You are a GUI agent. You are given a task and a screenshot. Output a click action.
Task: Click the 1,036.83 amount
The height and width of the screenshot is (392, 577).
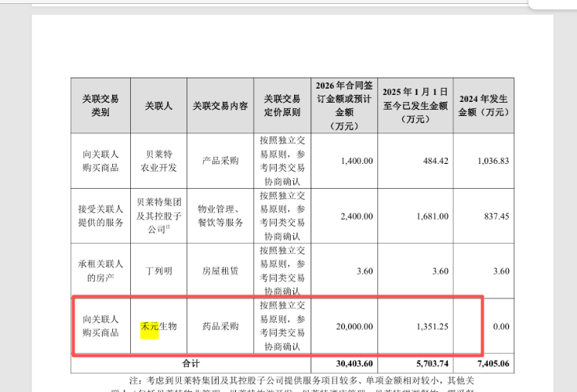(x=493, y=161)
